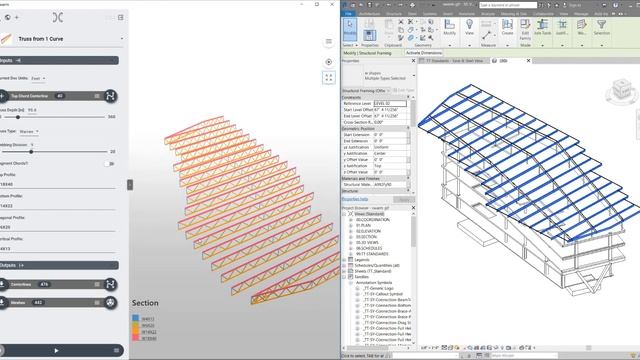Open the Truss Type Warren dropdown
This screenshot has width=640, height=360.
[x=29, y=131]
